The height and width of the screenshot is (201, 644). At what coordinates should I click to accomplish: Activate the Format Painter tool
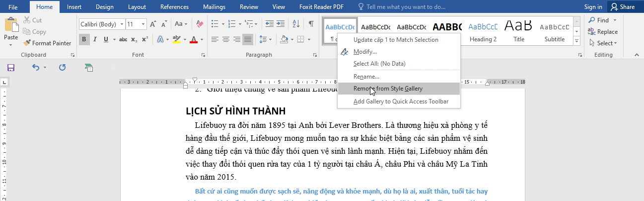[x=47, y=43]
